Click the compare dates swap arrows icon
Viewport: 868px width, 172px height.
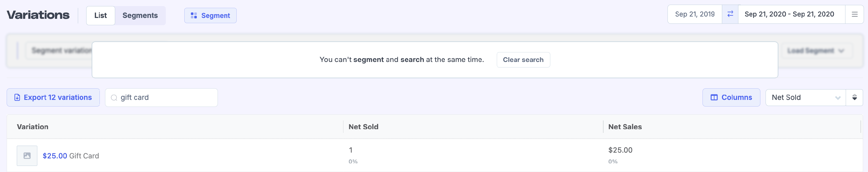[730, 14]
